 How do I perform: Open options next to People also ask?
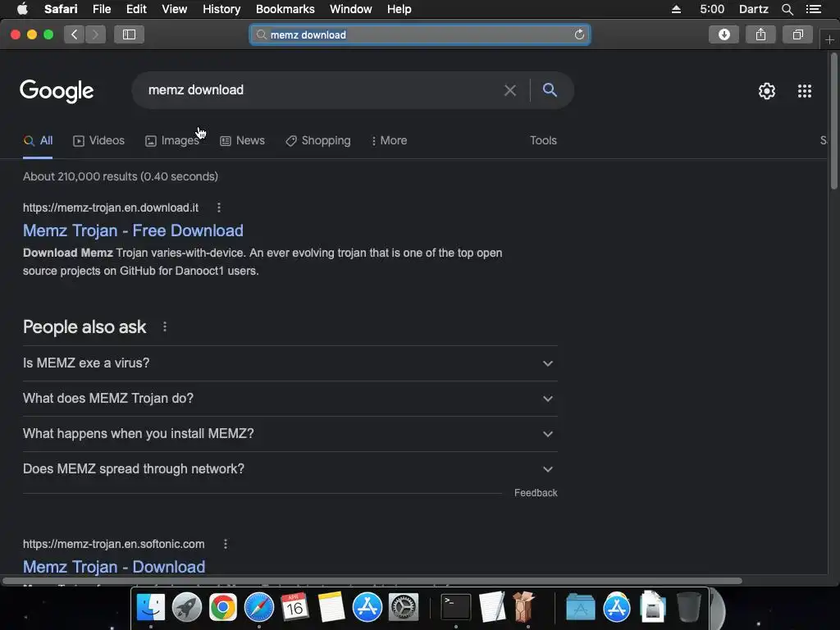click(164, 326)
